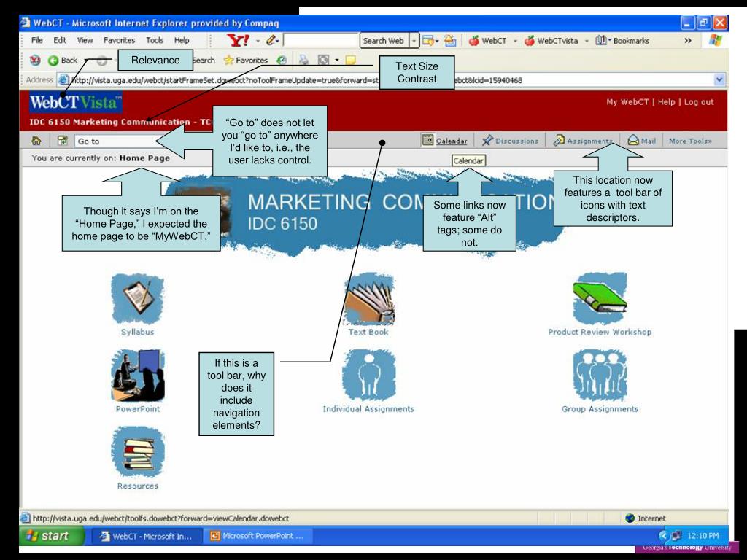747x560 pixels.
Task: Click the Log out link
Action: [699, 102]
